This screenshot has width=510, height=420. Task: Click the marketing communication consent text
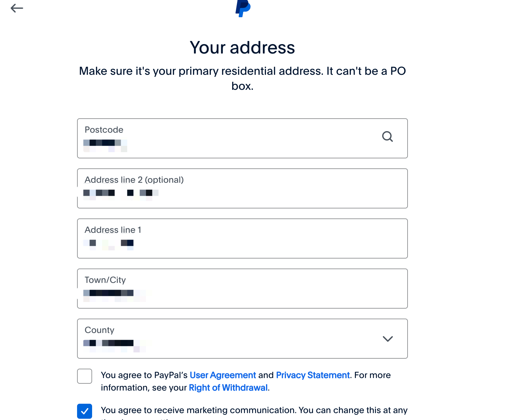pyautogui.click(x=254, y=410)
